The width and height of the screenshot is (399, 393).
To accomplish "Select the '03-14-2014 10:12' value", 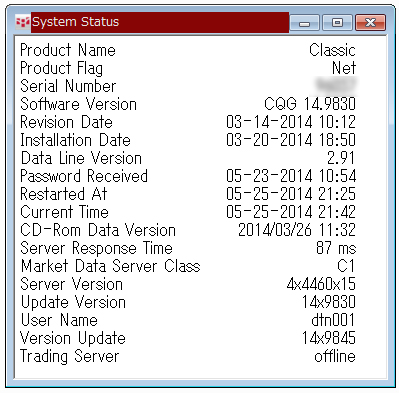I will pyautogui.click(x=291, y=122).
